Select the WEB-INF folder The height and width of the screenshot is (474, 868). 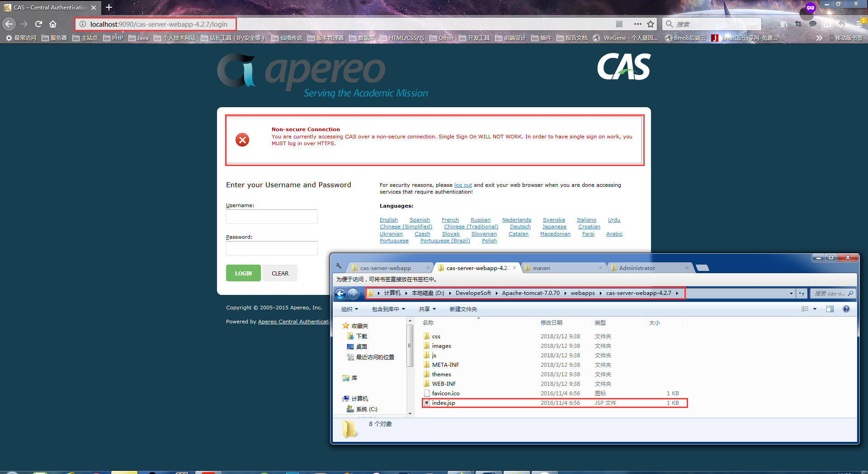coord(443,384)
